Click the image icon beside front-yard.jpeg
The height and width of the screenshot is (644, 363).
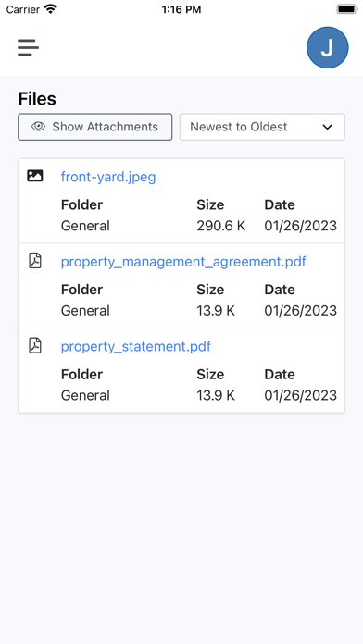pyautogui.click(x=35, y=176)
